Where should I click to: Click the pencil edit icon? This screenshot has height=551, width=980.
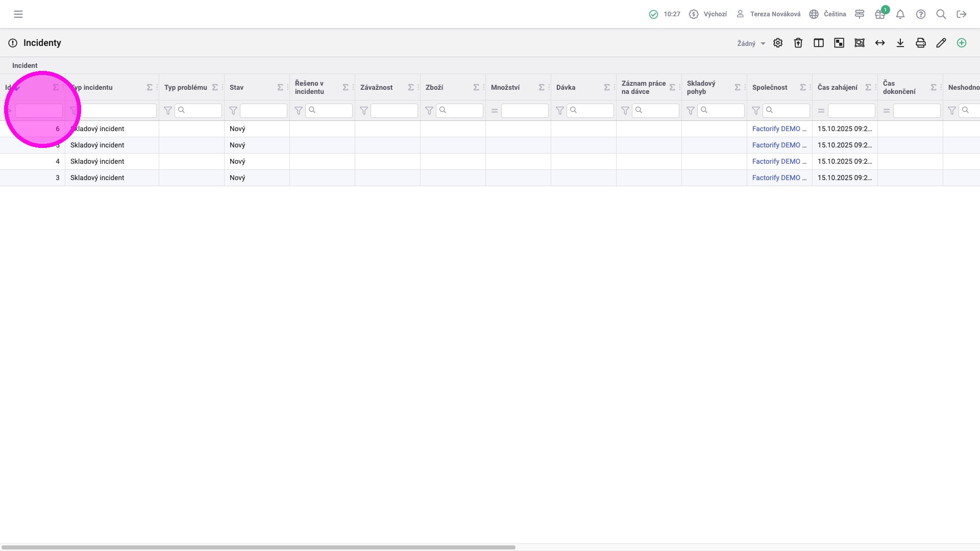[x=941, y=43]
